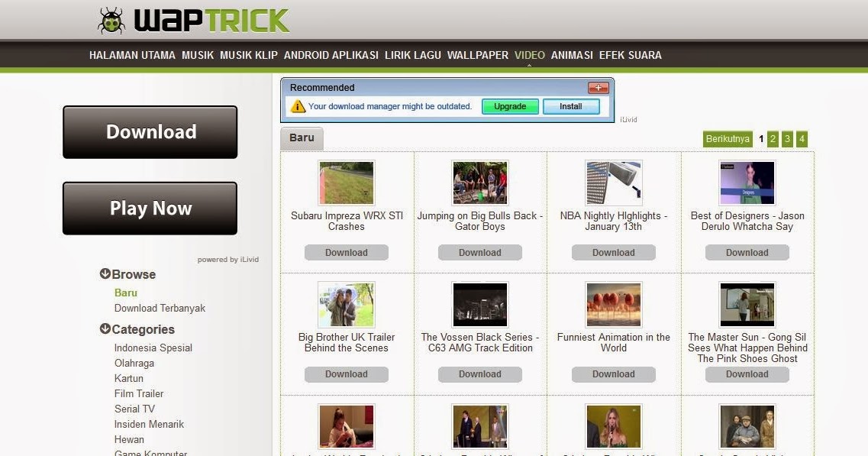868x456 pixels.
Task: Click the powered by iLivid text
Action: click(228, 259)
